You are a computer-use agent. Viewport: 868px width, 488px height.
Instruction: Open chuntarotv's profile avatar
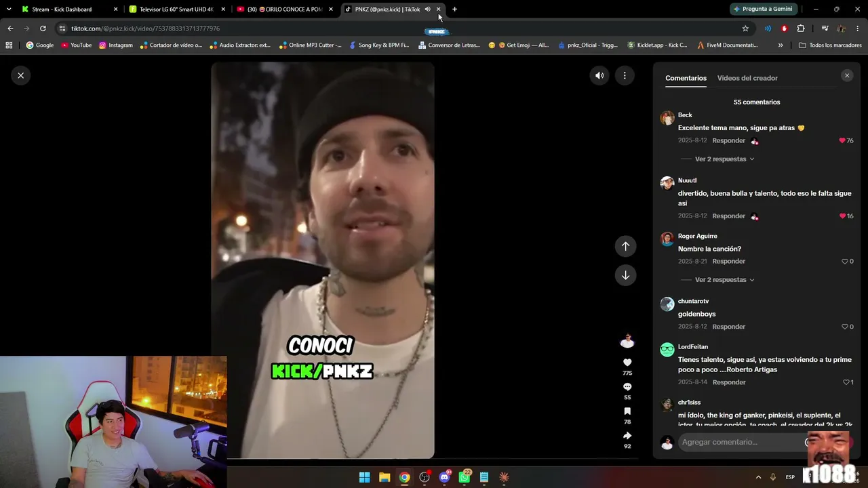[x=667, y=304]
